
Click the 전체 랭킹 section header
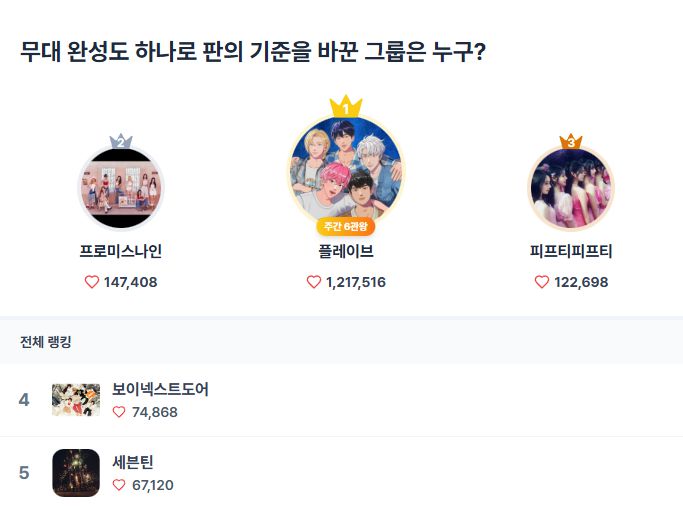(x=46, y=342)
